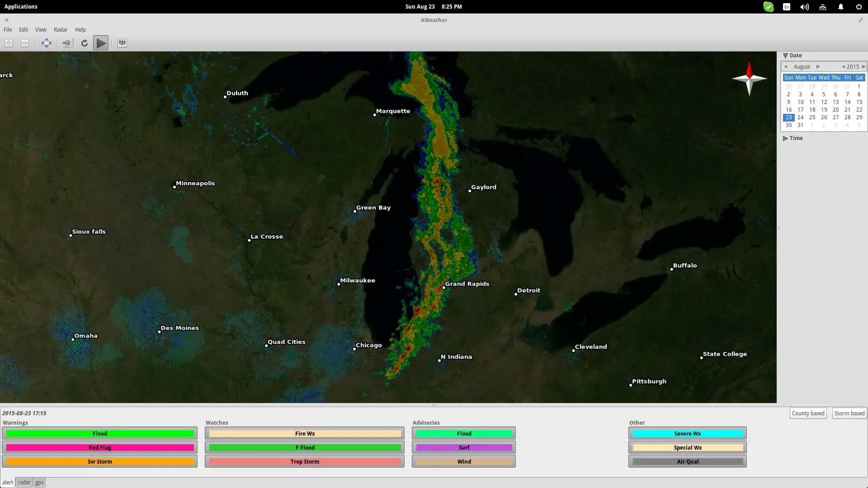
Task: Select August 31 in the calendar
Action: point(800,125)
